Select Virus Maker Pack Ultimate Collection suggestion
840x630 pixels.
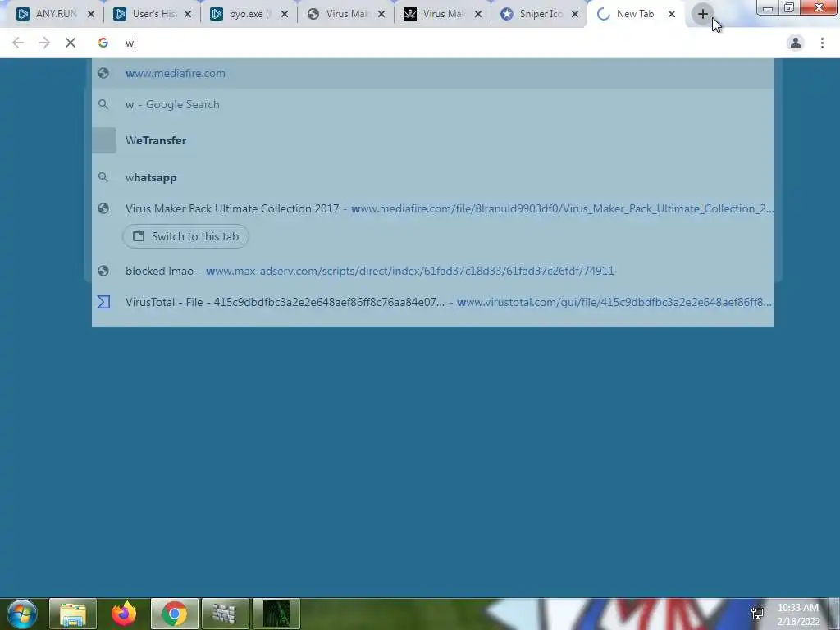tap(433, 208)
